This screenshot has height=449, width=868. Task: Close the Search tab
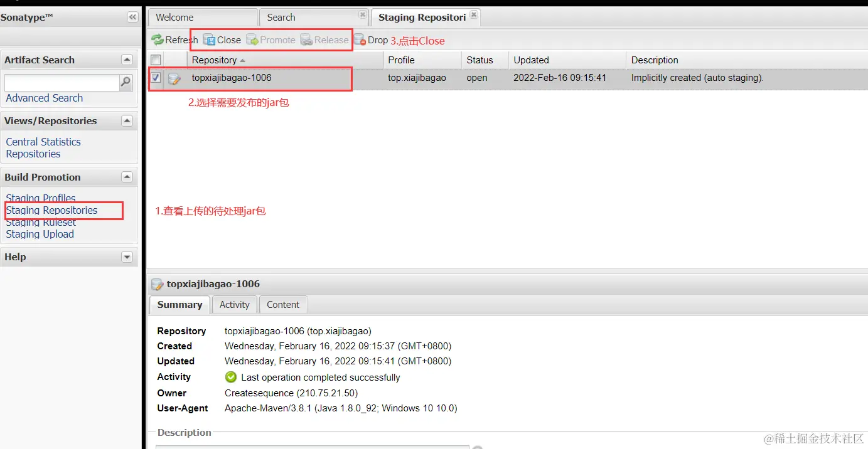pyautogui.click(x=362, y=14)
